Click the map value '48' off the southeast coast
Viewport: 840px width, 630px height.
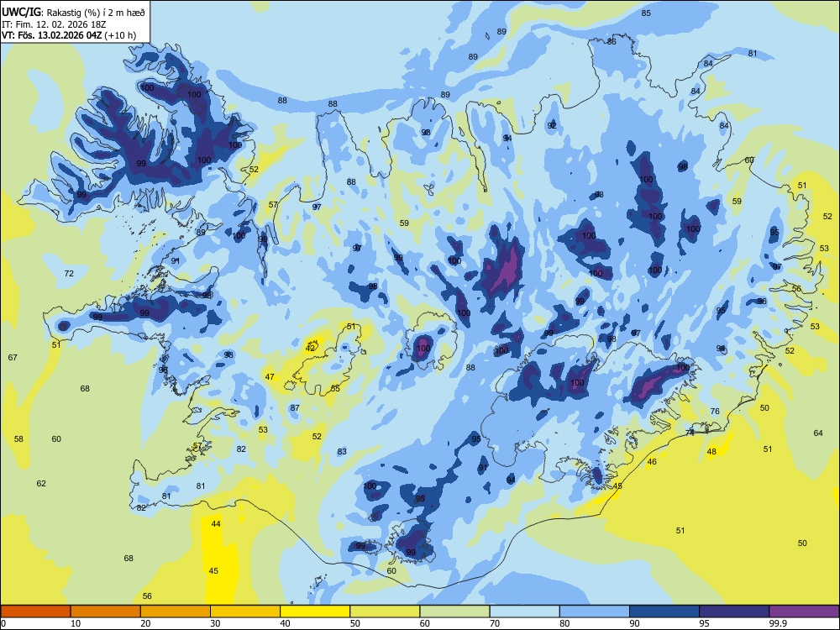pos(711,452)
